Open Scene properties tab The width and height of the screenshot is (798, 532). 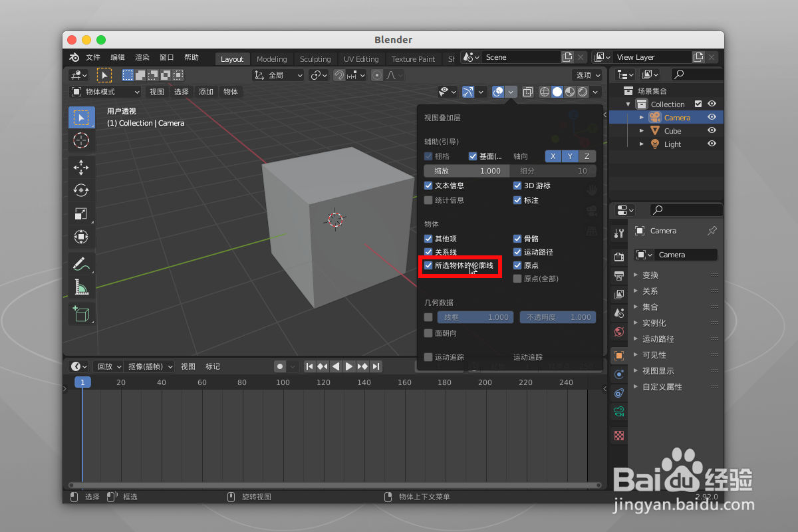click(619, 313)
